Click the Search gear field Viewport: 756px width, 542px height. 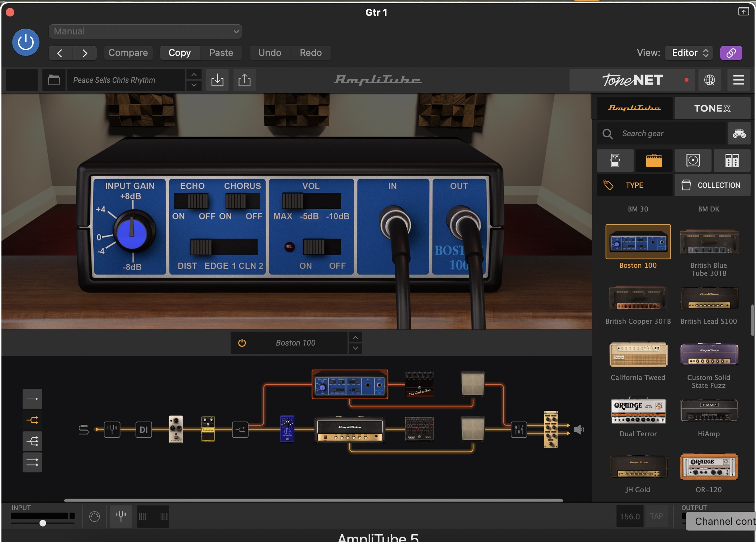tap(662, 133)
